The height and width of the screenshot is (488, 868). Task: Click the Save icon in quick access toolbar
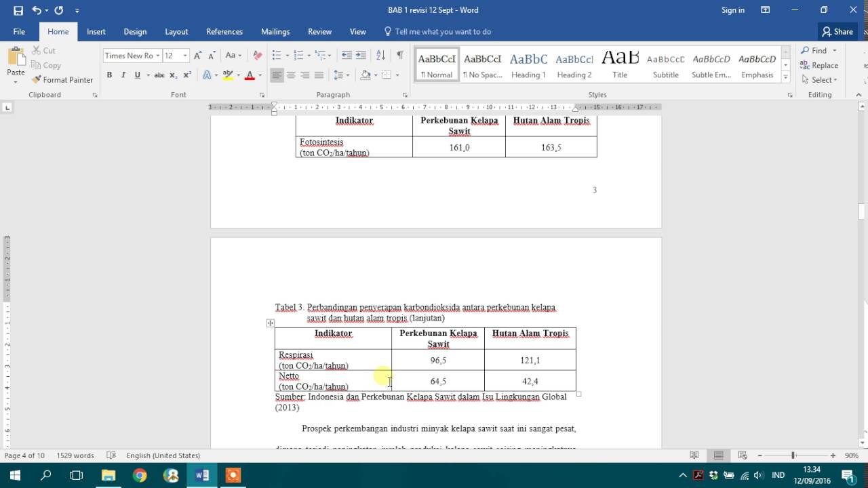pyautogui.click(x=18, y=10)
